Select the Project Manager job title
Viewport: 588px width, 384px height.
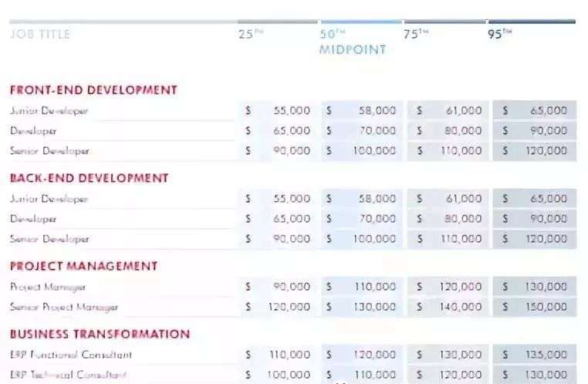[x=48, y=287]
